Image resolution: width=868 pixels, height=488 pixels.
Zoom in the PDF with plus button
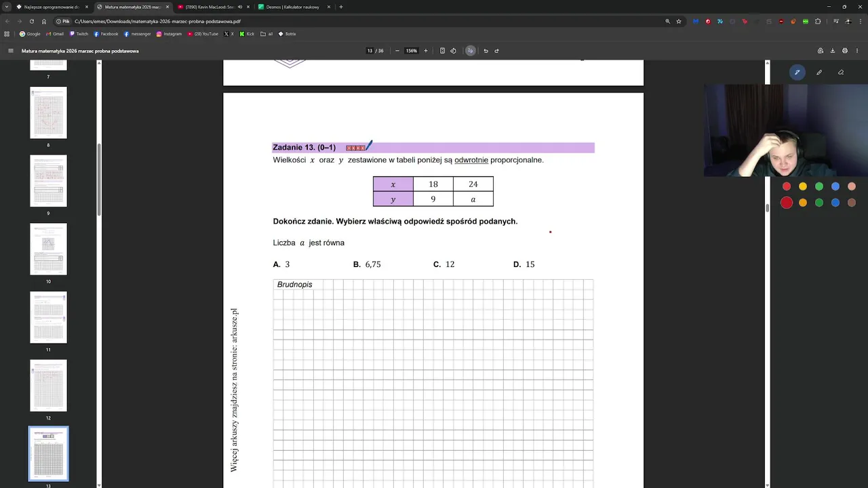click(426, 51)
